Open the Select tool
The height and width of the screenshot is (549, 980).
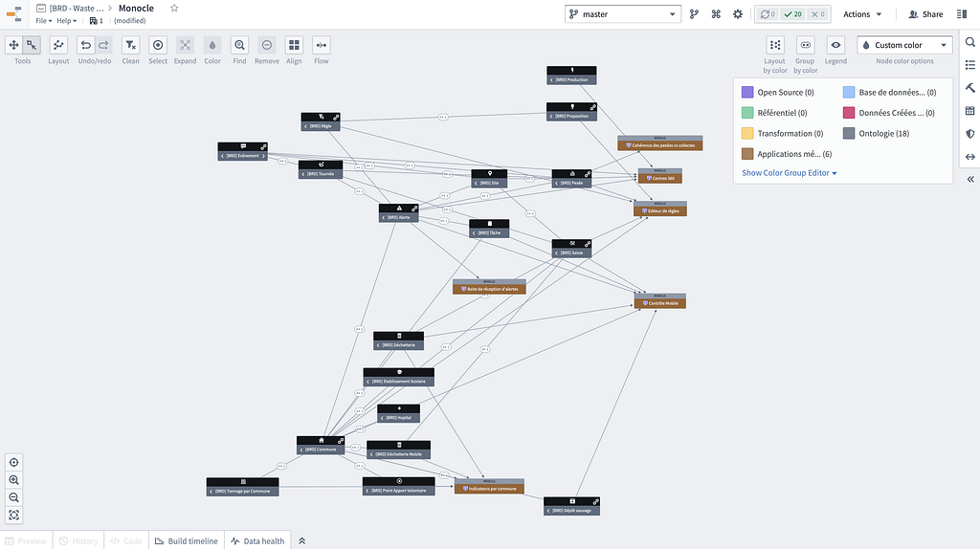click(x=158, y=45)
